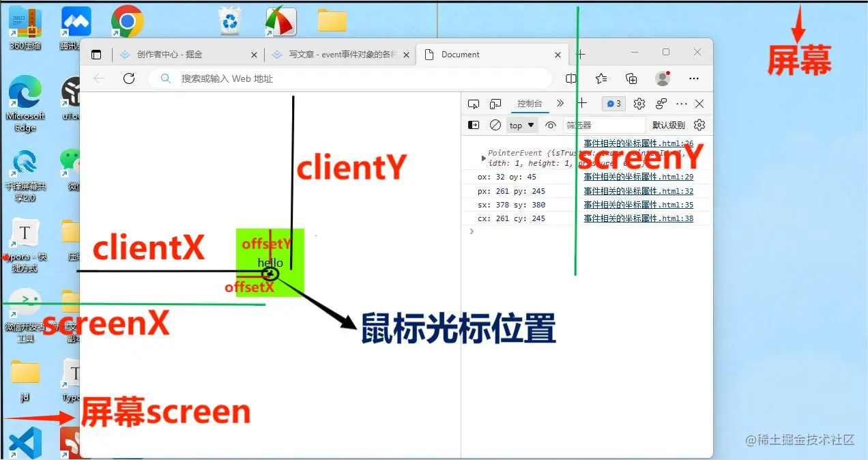Open the issues counter showing 3

(x=613, y=103)
